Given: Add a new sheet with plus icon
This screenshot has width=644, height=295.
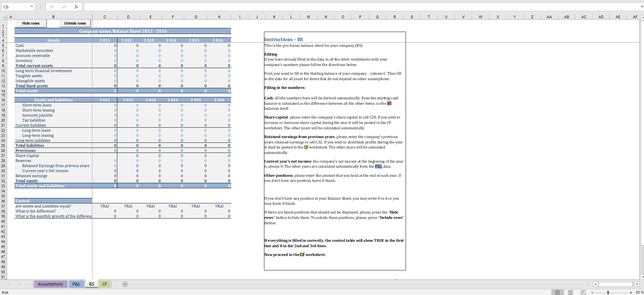Looking at the screenshot, I should coord(125,284).
